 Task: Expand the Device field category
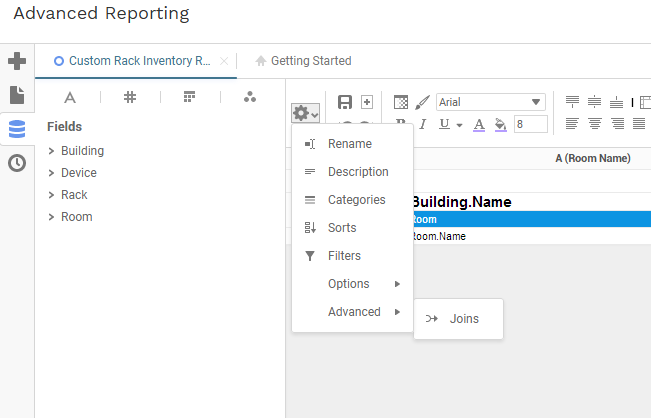pyautogui.click(x=51, y=173)
